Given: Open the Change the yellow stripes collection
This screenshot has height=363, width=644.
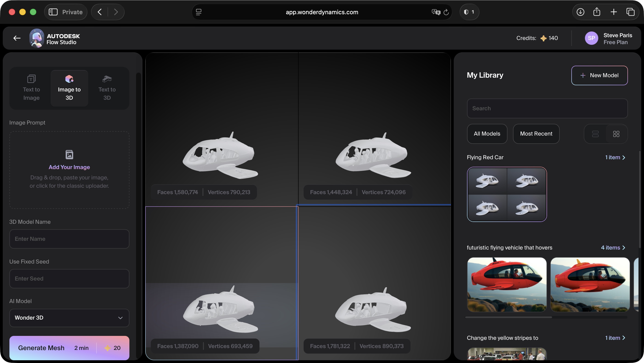Looking at the screenshot, I should click(x=615, y=338).
